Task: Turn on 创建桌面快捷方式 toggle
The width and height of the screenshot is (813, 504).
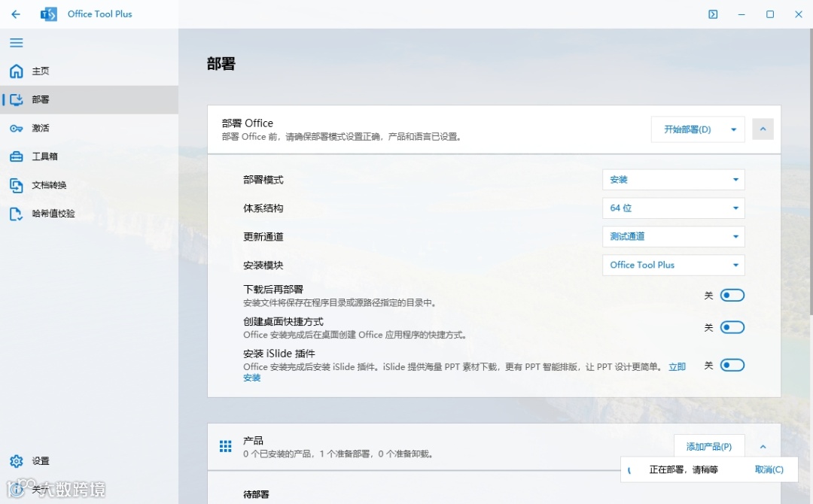Action: click(x=732, y=327)
